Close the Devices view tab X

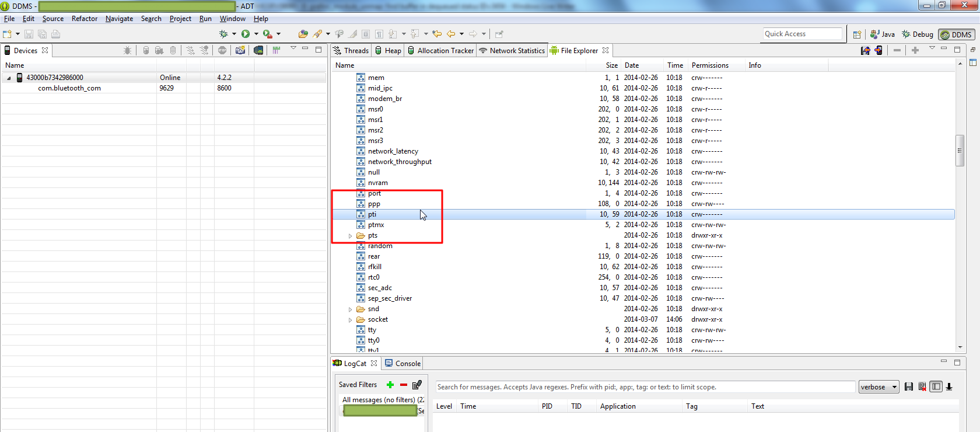pyautogui.click(x=45, y=50)
